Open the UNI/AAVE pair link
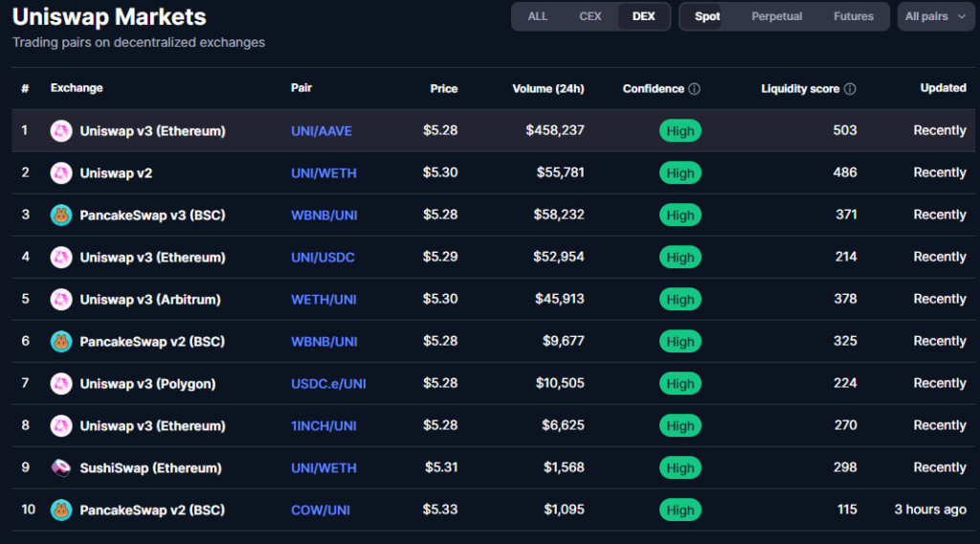The image size is (980, 544). [322, 130]
